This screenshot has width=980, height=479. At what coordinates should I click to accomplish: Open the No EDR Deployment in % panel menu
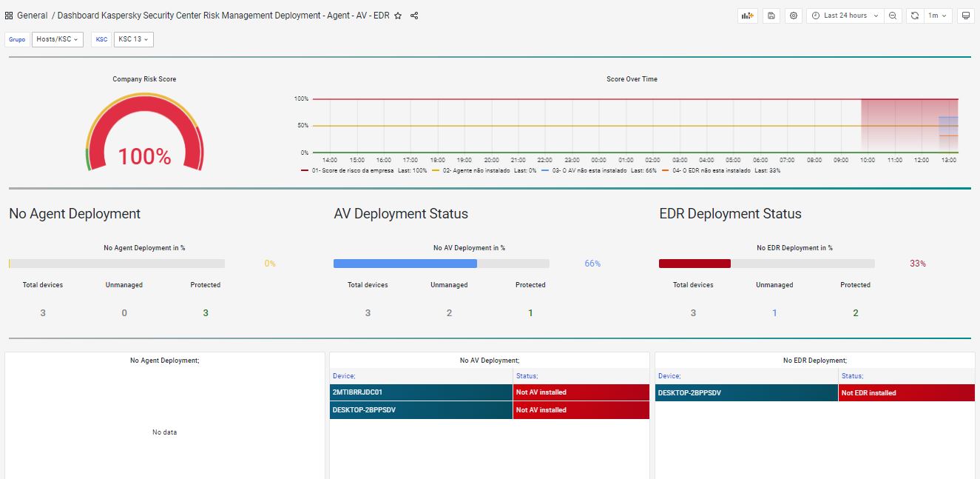pyautogui.click(x=794, y=248)
